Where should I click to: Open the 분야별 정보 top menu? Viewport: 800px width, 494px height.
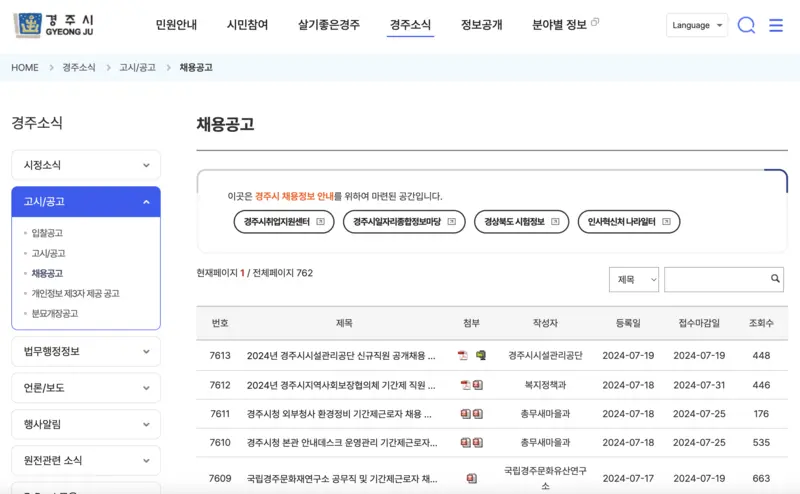point(559,24)
